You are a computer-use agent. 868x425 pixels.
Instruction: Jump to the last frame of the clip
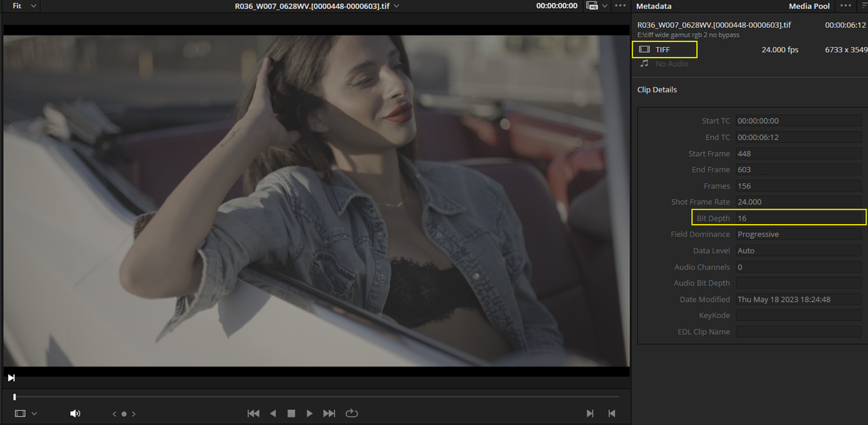pos(330,413)
